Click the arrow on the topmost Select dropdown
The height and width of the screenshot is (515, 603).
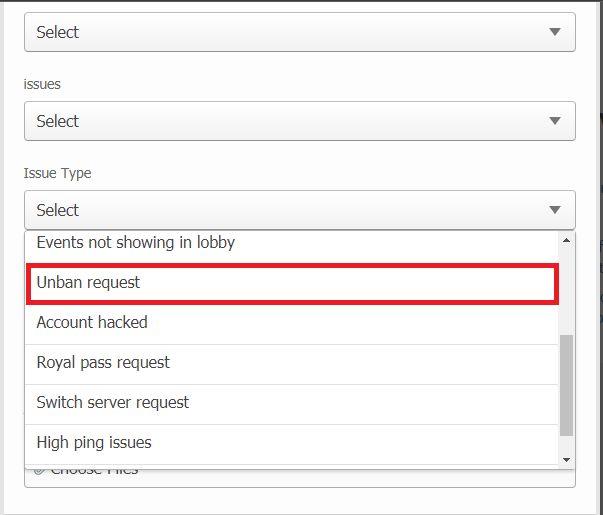pos(555,32)
